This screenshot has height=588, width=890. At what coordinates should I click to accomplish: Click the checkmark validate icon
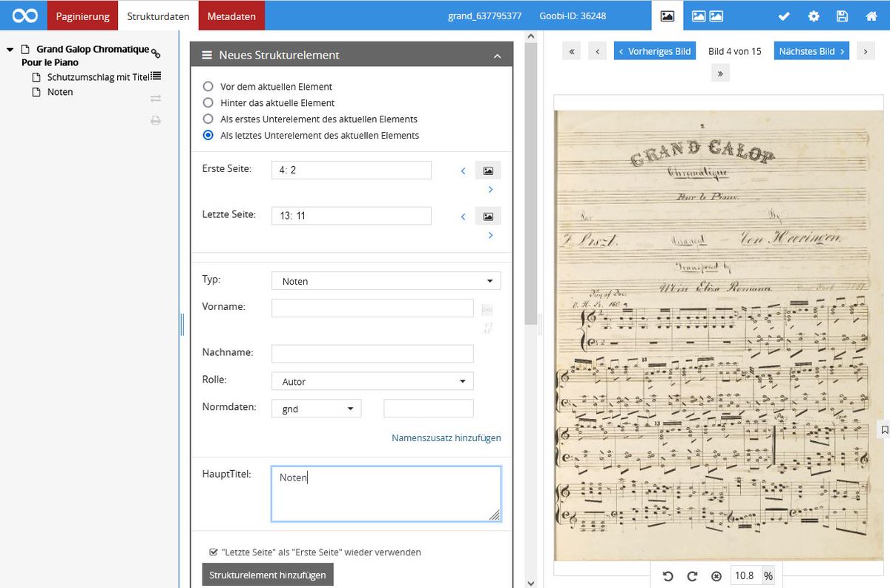[x=784, y=16]
